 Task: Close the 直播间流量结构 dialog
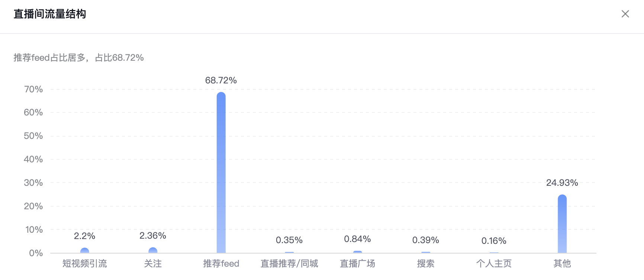tap(625, 14)
